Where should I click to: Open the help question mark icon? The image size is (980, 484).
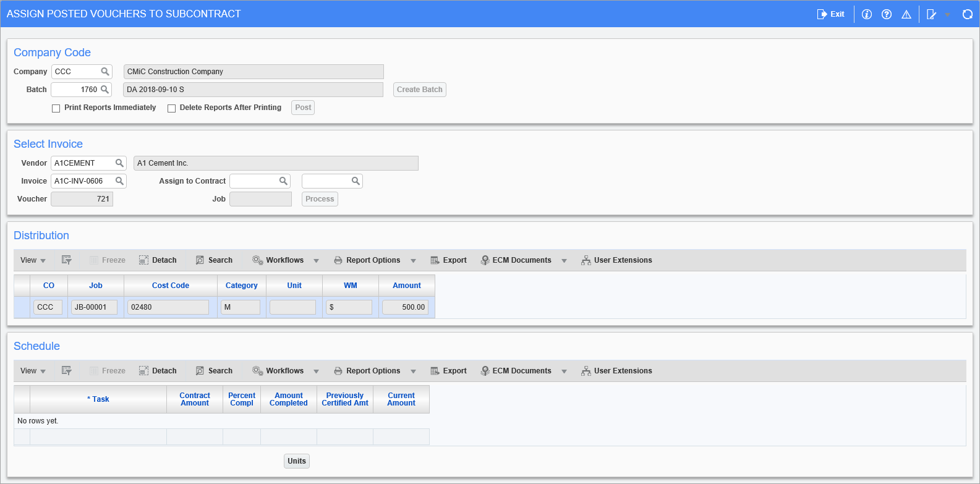coord(887,14)
